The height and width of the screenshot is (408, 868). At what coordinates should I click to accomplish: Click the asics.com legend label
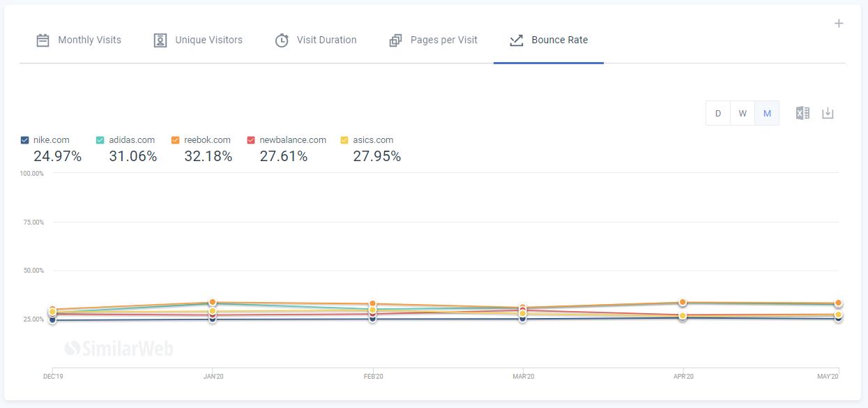pos(373,140)
